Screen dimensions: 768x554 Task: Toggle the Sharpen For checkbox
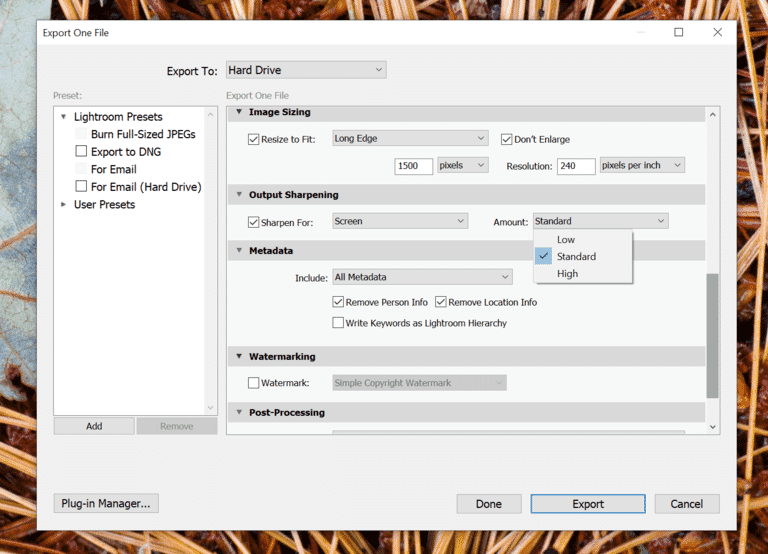tap(253, 222)
